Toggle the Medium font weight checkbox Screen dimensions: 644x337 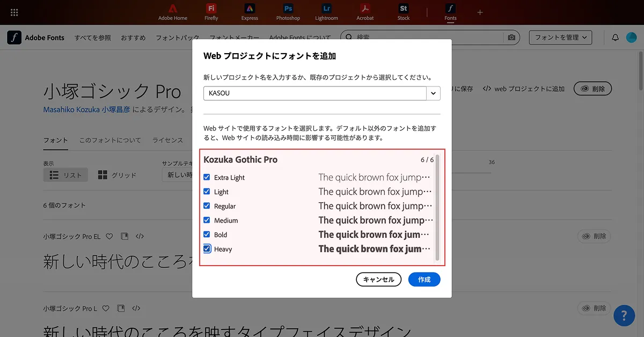(207, 220)
